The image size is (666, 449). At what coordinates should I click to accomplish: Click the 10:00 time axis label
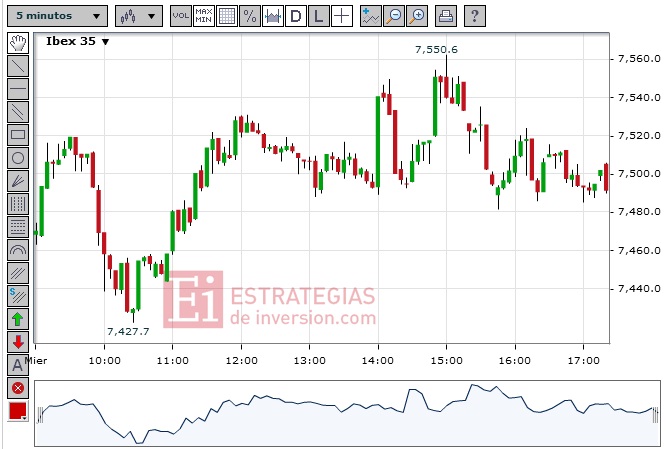click(x=104, y=361)
